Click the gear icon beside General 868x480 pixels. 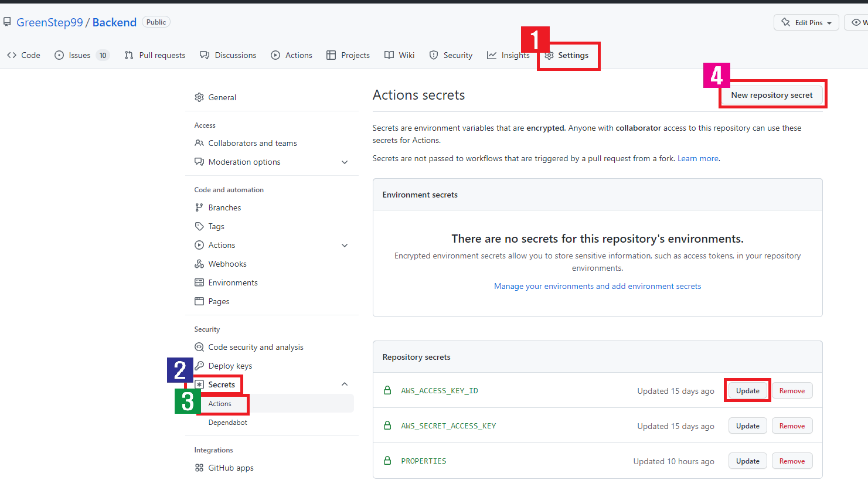click(199, 97)
